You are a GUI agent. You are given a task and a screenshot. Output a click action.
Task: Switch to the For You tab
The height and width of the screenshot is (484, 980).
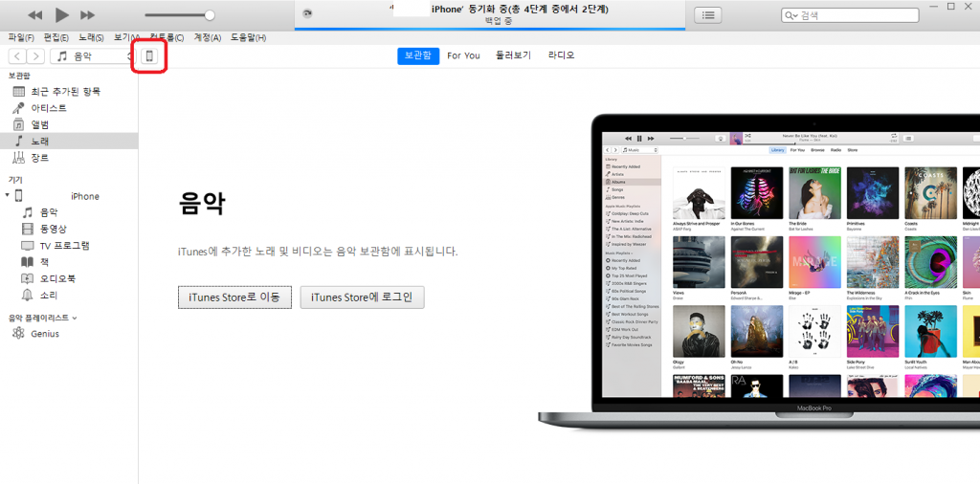pyautogui.click(x=464, y=55)
